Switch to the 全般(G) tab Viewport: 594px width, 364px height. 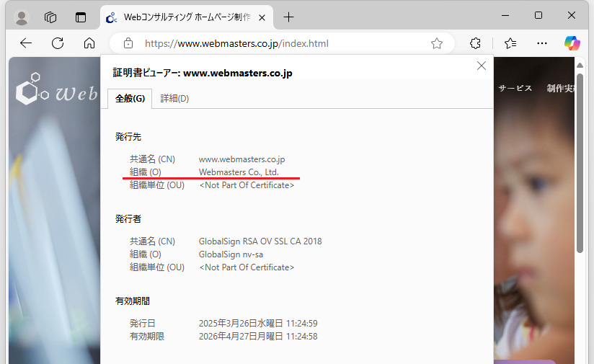point(130,99)
